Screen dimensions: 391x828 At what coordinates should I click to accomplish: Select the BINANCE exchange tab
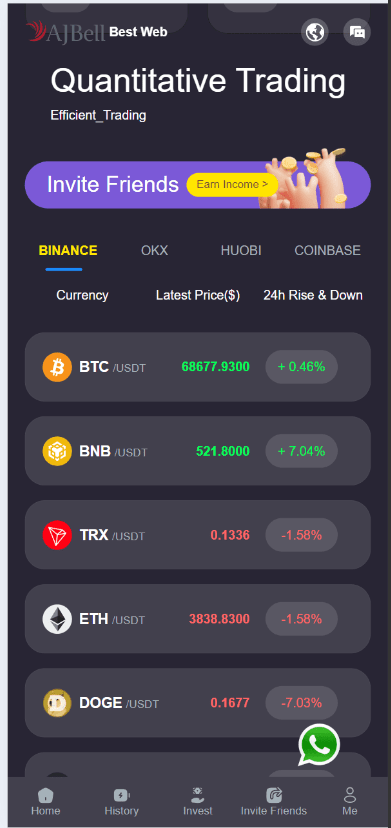pos(68,250)
